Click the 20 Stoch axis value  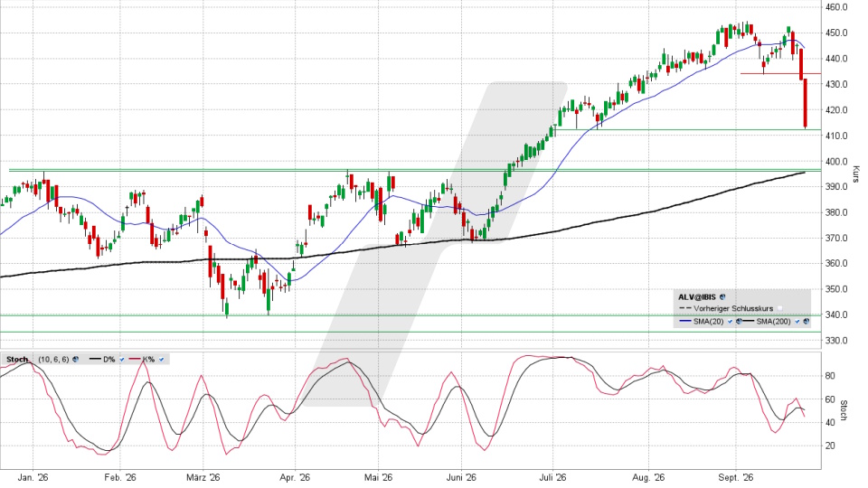(x=830, y=446)
